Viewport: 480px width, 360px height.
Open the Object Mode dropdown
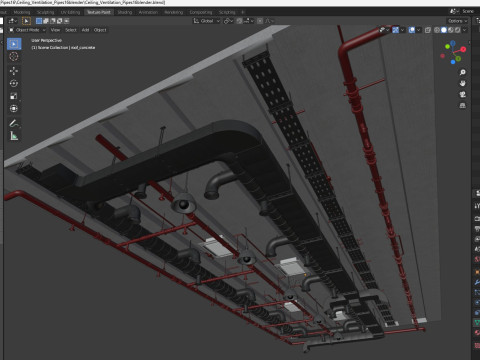[x=27, y=30]
